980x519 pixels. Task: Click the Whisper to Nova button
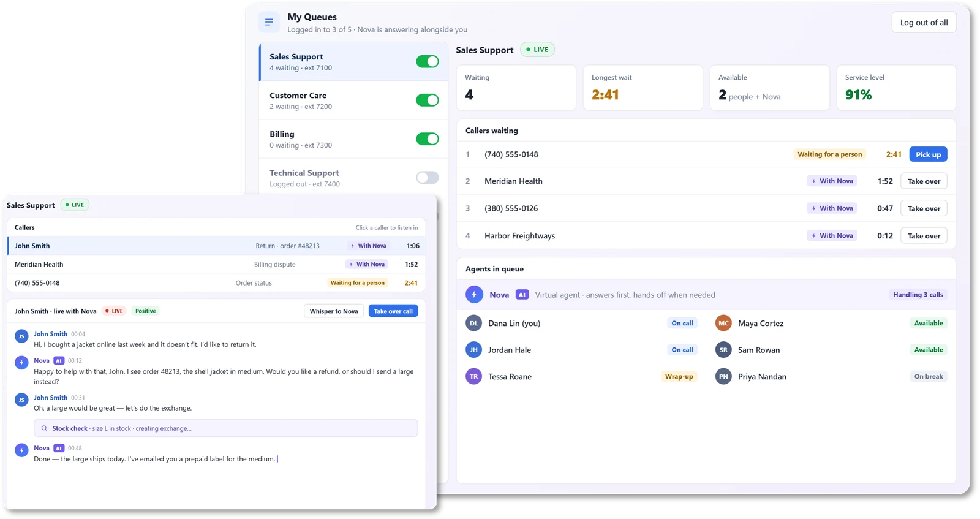click(334, 311)
